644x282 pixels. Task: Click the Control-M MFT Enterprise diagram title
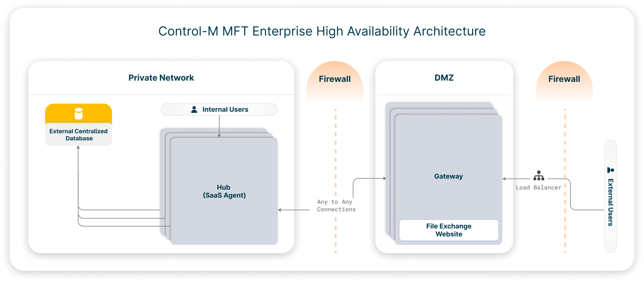322,31
